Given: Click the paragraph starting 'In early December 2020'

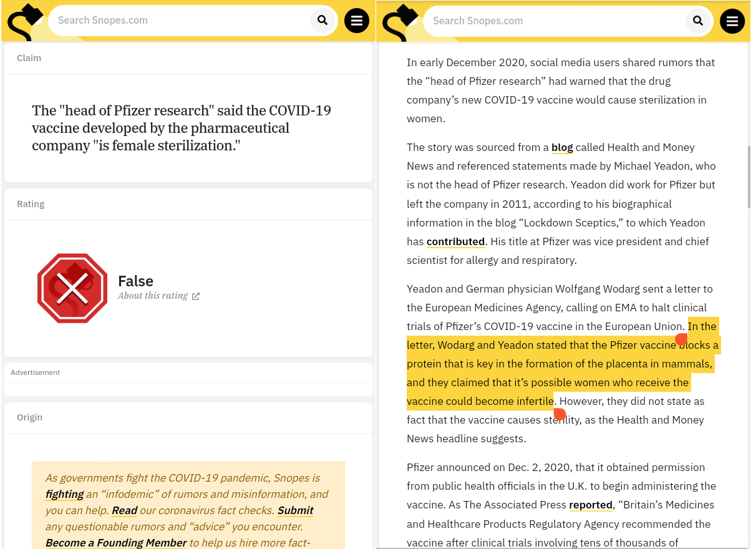Looking at the screenshot, I should 561,90.
